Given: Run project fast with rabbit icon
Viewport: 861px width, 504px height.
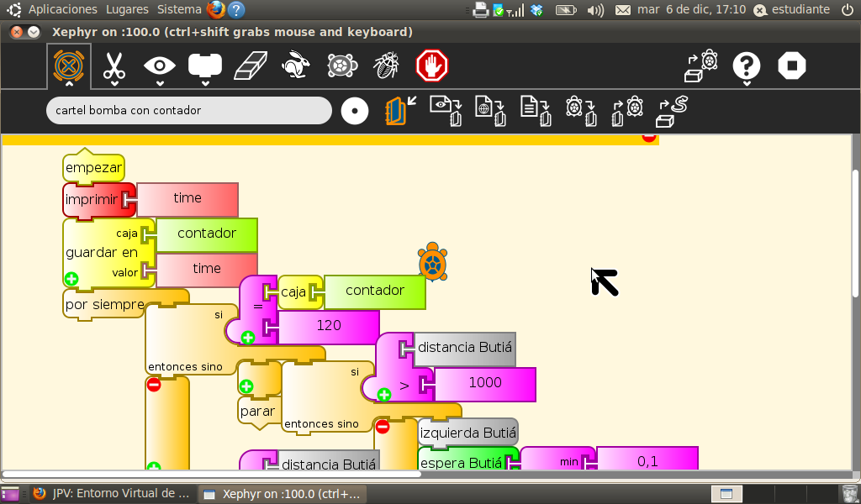Looking at the screenshot, I should coord(296,66).
